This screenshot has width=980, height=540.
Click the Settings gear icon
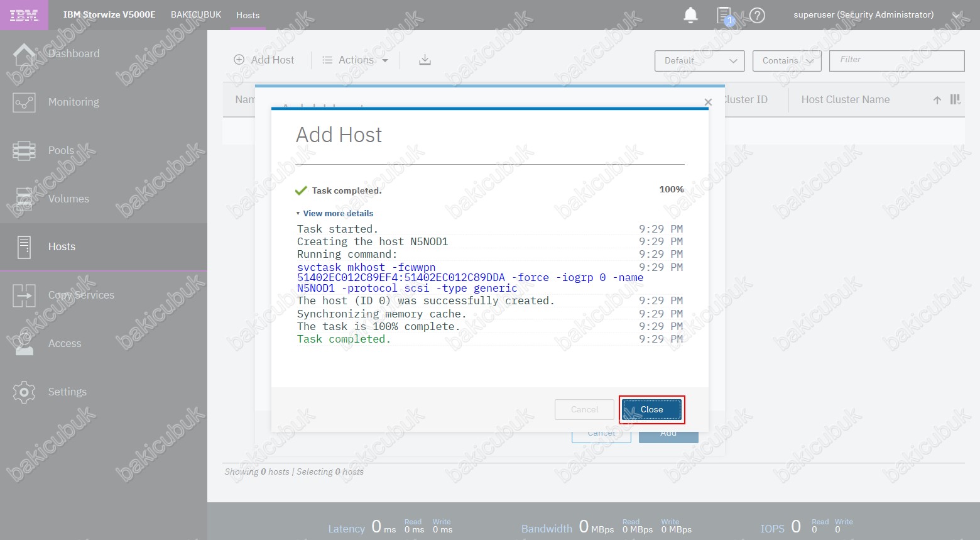24,392
